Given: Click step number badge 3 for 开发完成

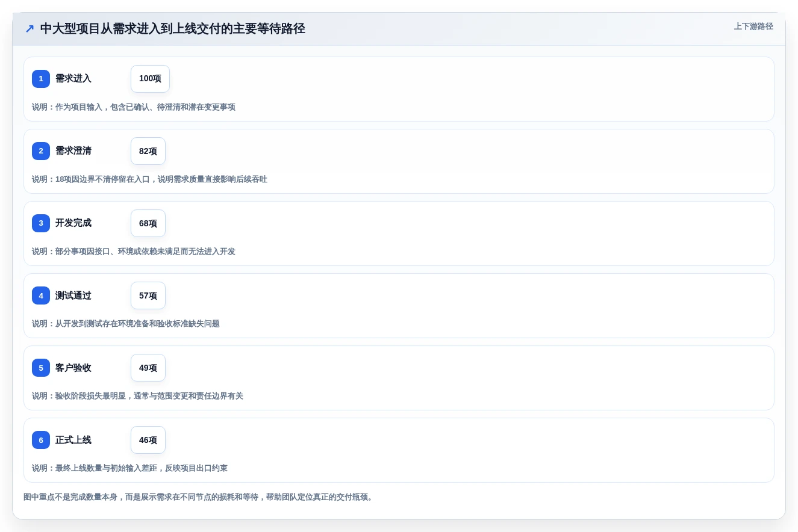Looking at the screenshot, I should point(41,223).
